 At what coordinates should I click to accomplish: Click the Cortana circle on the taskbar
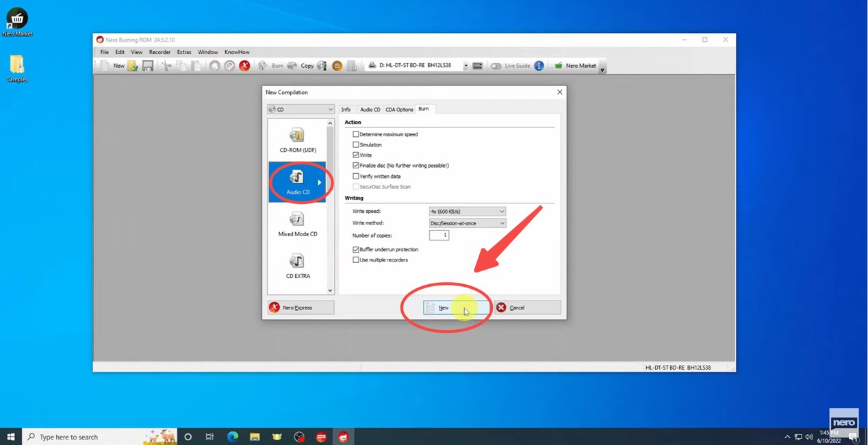click(188, 437)
